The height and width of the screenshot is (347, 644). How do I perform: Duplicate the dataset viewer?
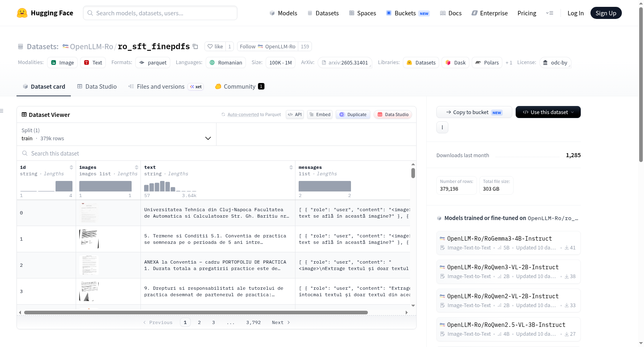click(353, 114)
